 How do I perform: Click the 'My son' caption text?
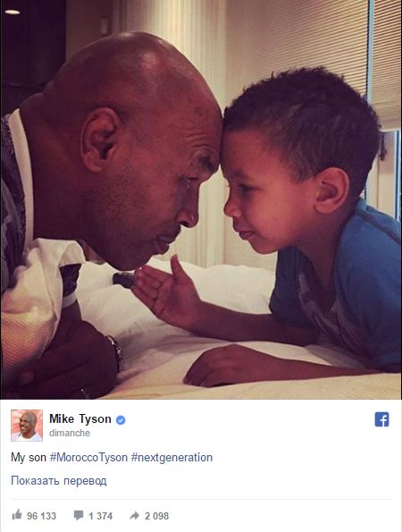[29, 458]
